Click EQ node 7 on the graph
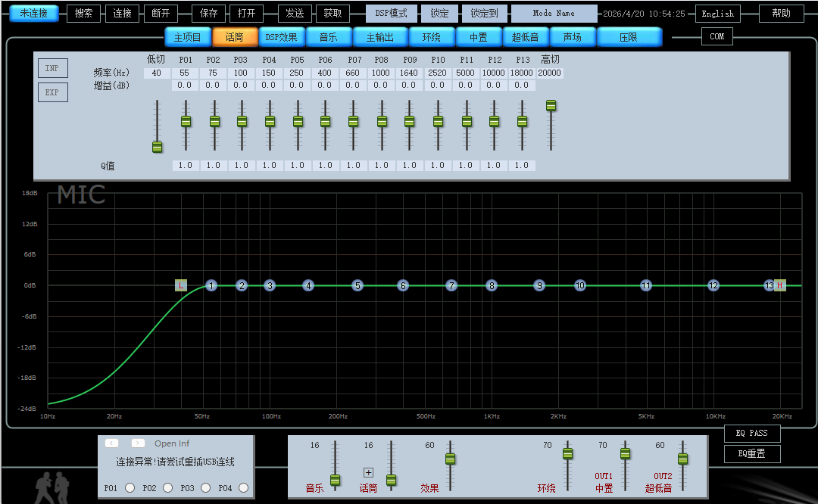 451,285
